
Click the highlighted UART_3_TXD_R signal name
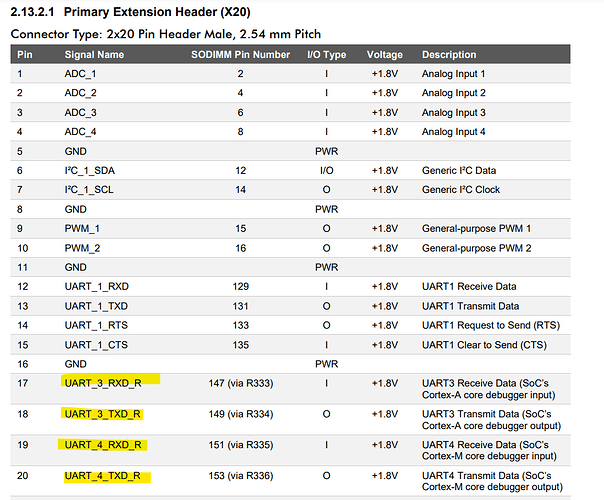click(x=103, y=414)
